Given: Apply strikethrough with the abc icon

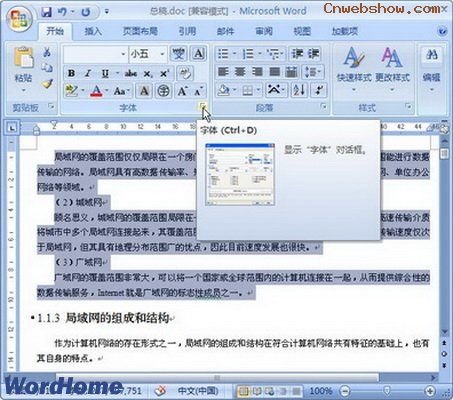Looking at the screenshot, I should tap(131, 73).
